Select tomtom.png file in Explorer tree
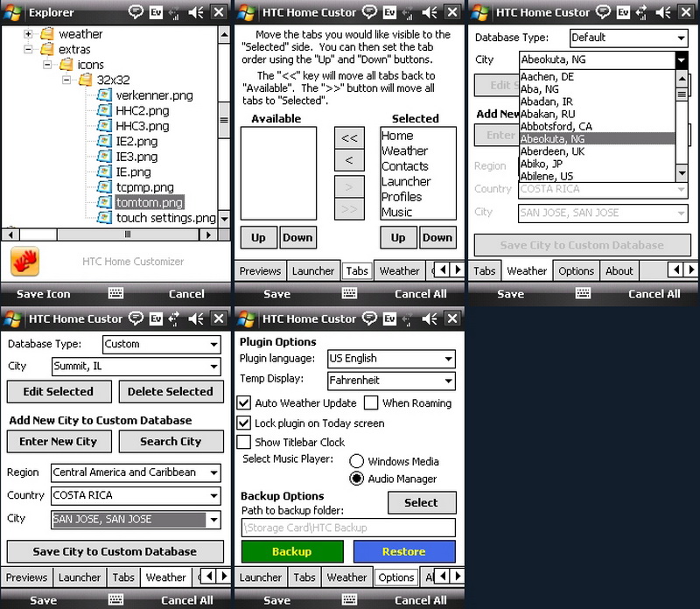Image resolution: width=700 pixels, height=609 pixels. pyautogui.click(x=149, y=203)
